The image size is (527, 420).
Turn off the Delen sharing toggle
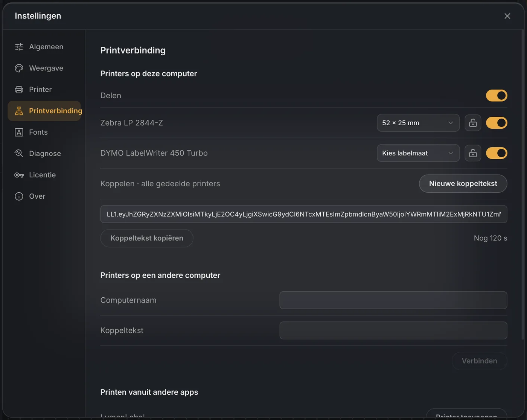[497, 96]
